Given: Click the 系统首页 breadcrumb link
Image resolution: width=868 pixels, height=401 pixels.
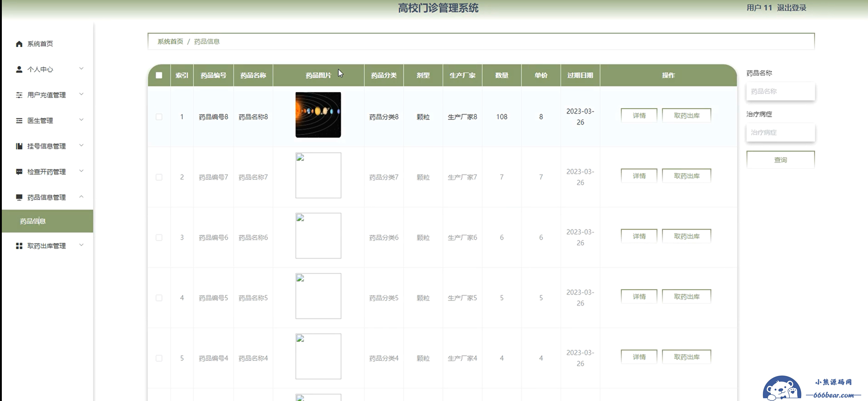Looking at the screenshot, I should click(x=170, y=42).
